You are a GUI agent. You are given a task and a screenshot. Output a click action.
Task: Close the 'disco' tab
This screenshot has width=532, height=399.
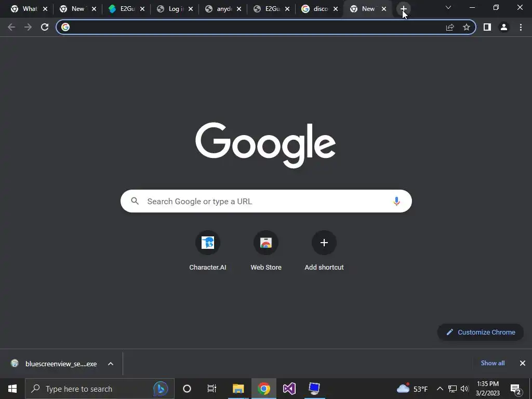tap(336, 9)
